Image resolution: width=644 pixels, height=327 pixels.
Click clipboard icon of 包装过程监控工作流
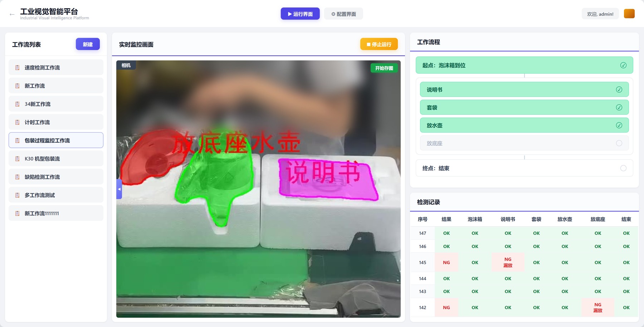click(17, 140)
